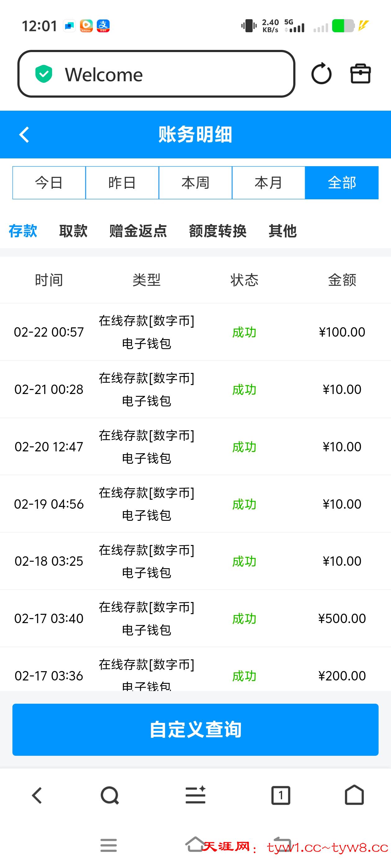The image size is (391, 868).
Task: Open the 取款 category tab
Action: [73, 231]
